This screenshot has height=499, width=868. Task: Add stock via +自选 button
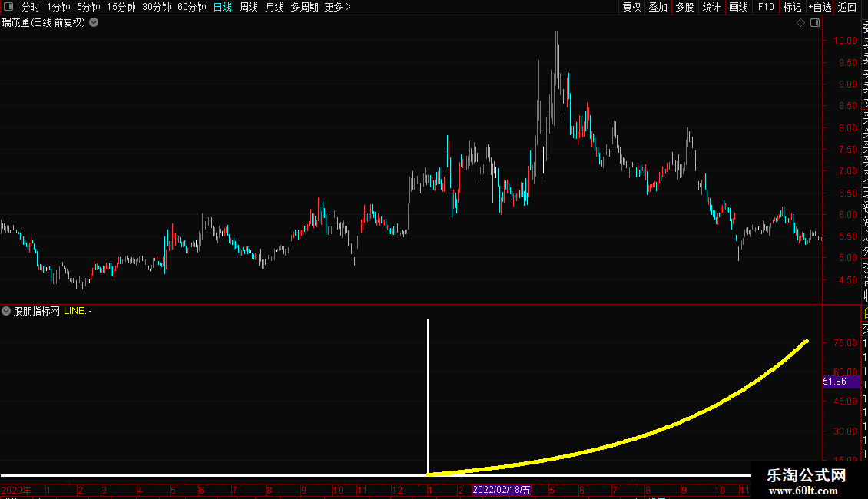pyautogui.click(x=820, y=7)
